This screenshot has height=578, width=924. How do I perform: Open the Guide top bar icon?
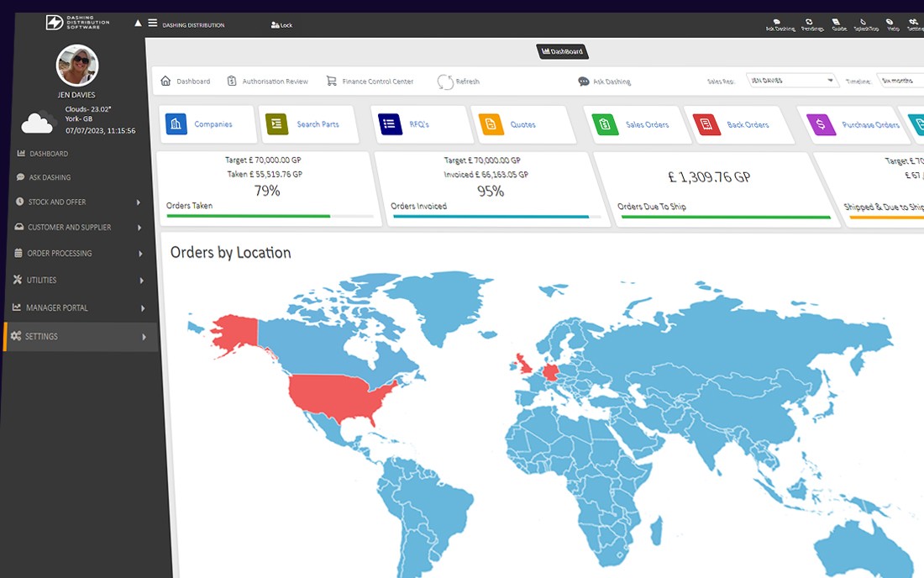coord(838,24)
